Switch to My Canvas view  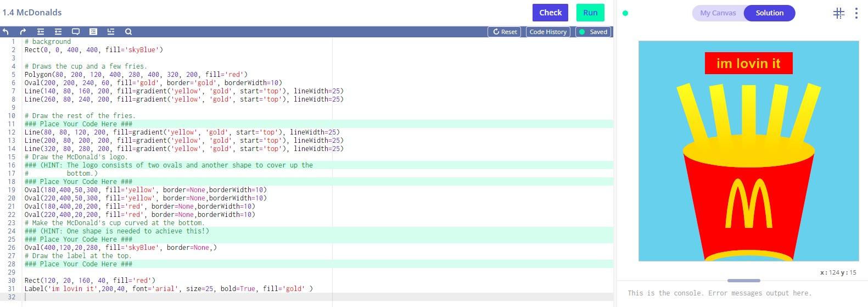pyautogui.click(x=718, y=13)
